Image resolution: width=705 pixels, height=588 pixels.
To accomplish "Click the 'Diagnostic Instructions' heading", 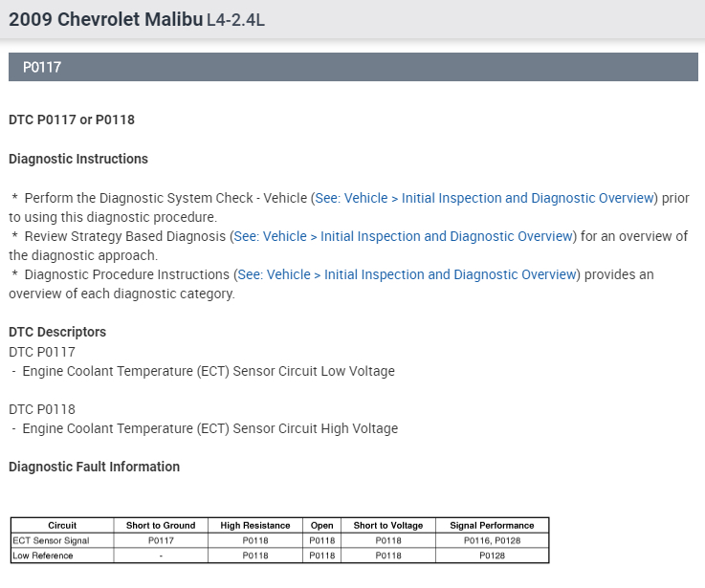I will [78, 159].
